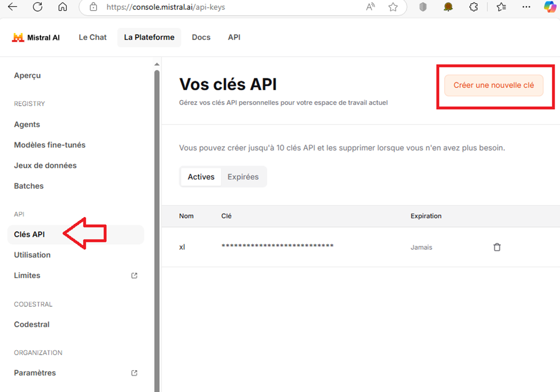Open Le Chat from top navigation
This screenshot has width=560, height=392.
pyautogui.click(x=93, y=38)
